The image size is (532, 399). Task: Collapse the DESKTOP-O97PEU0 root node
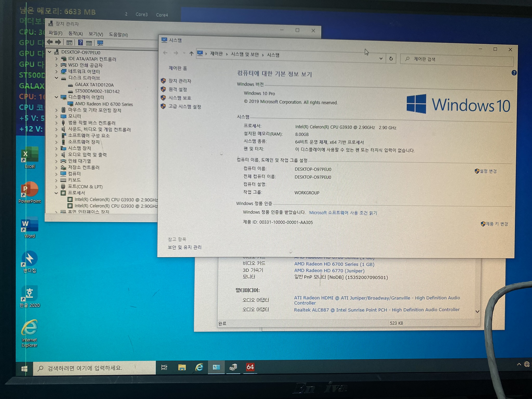pos(50,52)
